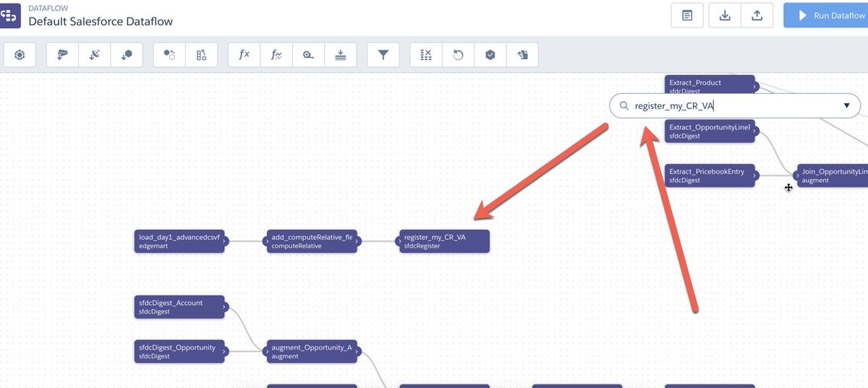Screen dimensions: 868x388
Task: Click the Default Salesforce Dataflow title
Action: click(101, 21)
